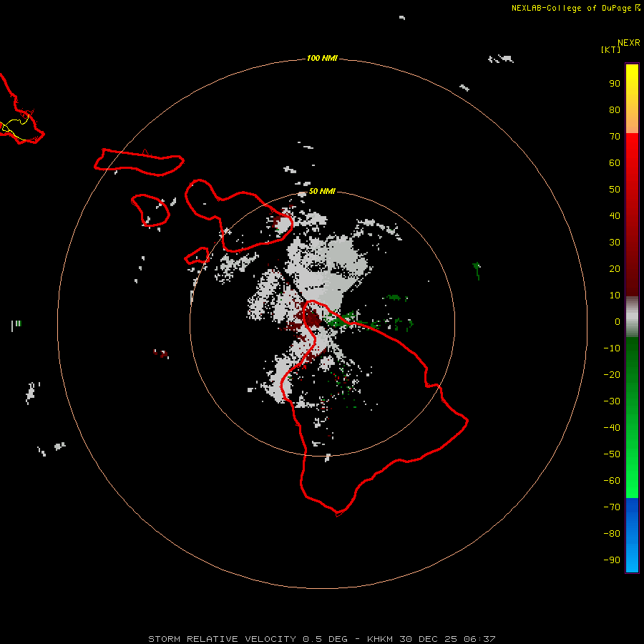
Task: Select the -60 value on velocity scale
Action: pyautogui.click(x=612, y=481)
